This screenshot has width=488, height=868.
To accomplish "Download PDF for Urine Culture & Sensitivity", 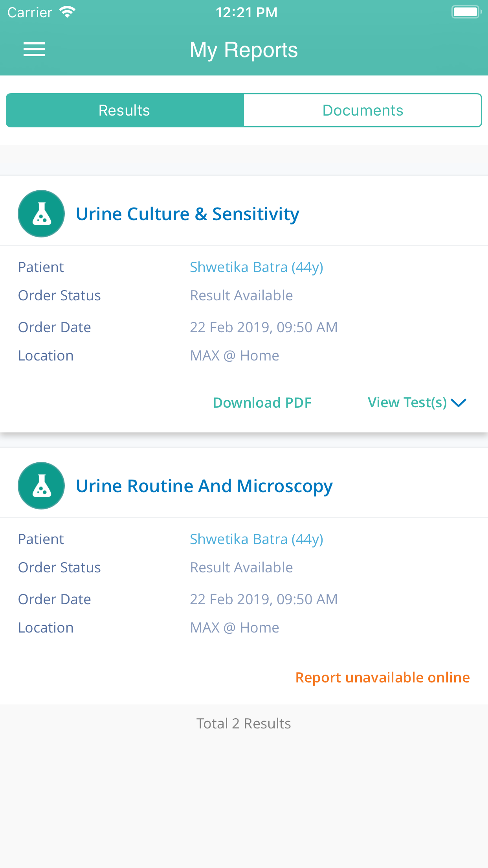I will click(x=262, y=402).
